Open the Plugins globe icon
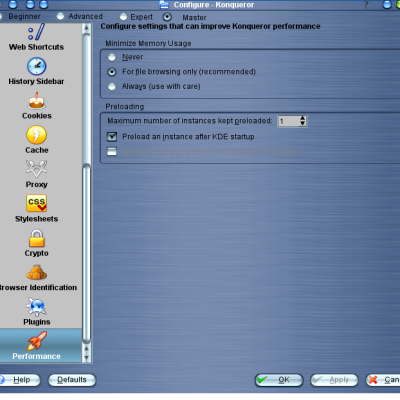The width and height of the screenshot is (400, 400). [36, 307]
